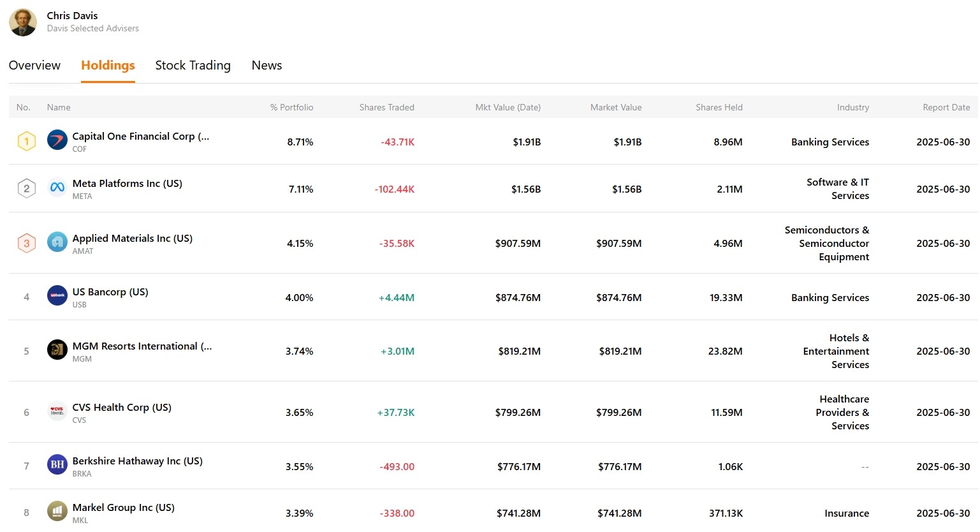Image resolution: width=980 pixels, height=532 pixels.
Task: Click the +37.73K shares traded value
Action: tap(396, 412)
